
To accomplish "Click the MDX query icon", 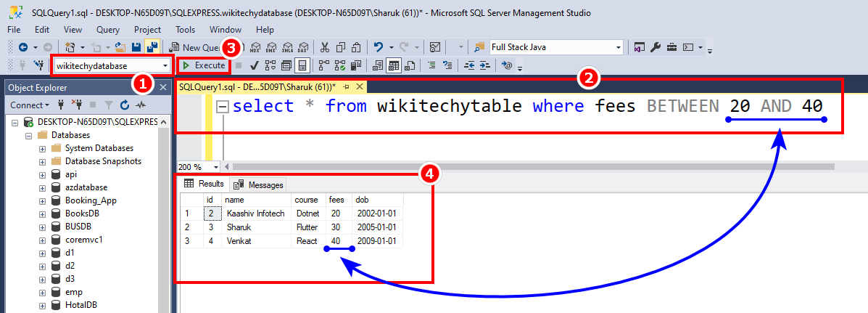I will coord(255,47).
